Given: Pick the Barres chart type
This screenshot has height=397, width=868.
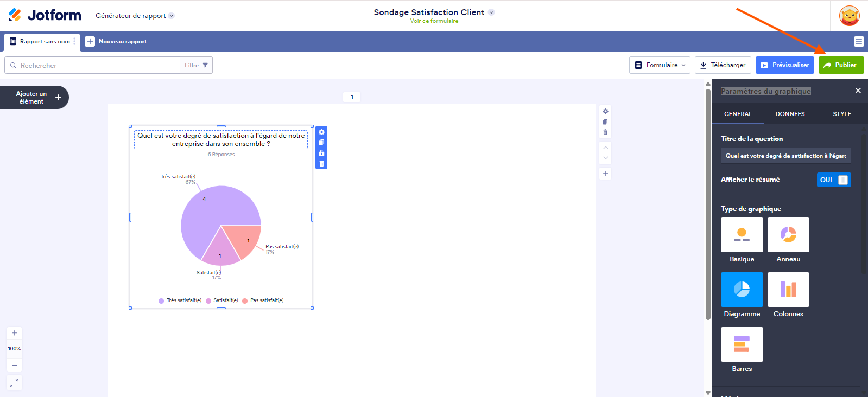Looking at the screenshot, I should tap(742, 344).
